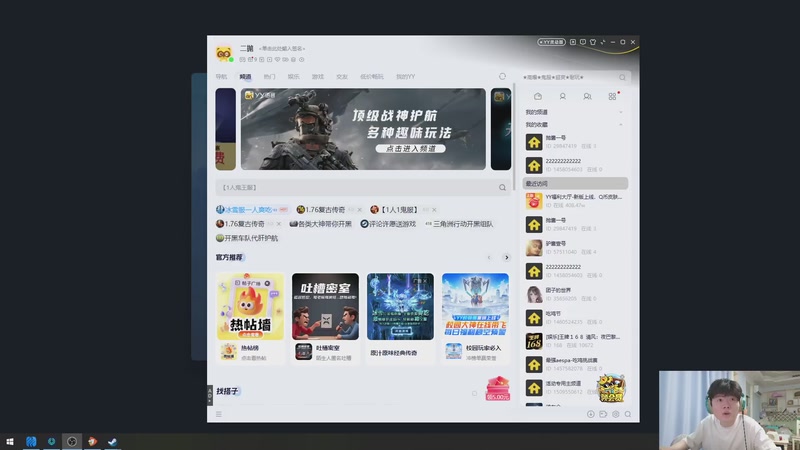Click the 点击进入频道 banner button
The image size is (800, 450).
pyautogui.click(x=411, y=148)
